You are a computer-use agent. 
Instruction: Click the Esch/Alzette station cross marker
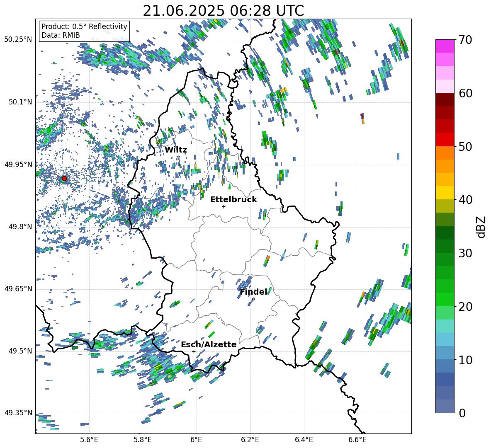click(194, 351)
